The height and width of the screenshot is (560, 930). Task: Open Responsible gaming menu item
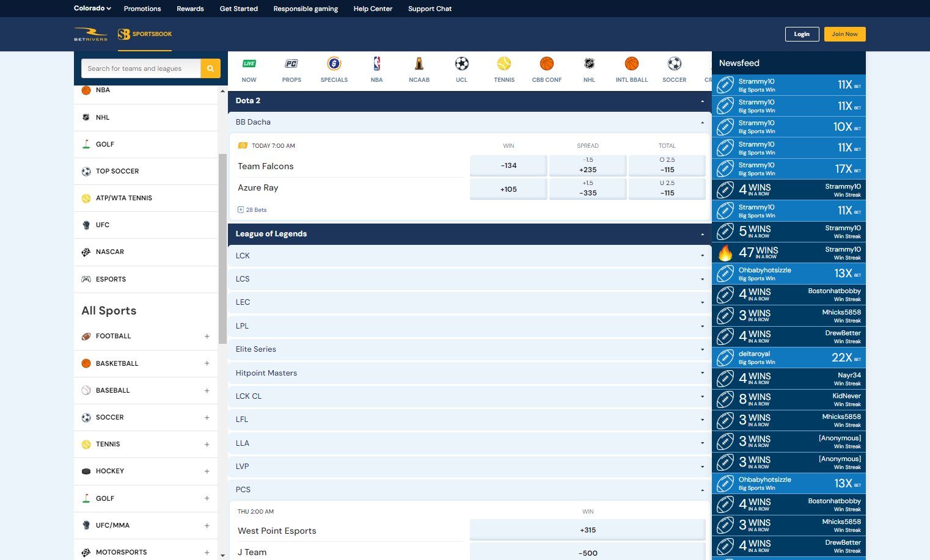click(x=306, y=9)
